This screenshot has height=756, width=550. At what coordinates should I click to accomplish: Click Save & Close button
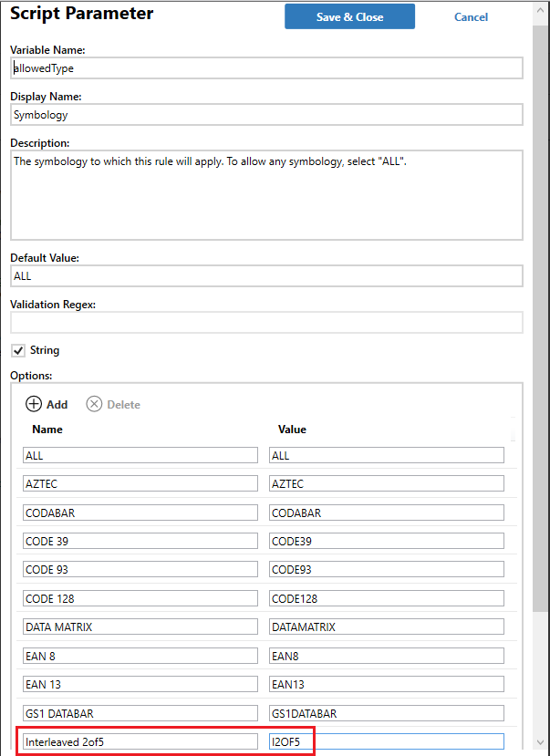point(349,17)
